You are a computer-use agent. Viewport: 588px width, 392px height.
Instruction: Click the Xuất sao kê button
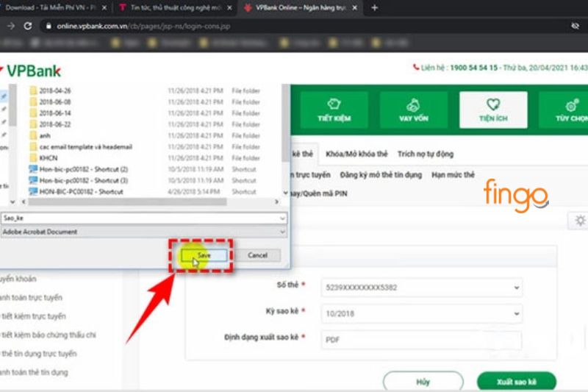pyautogui.click(x=517, y=382)
